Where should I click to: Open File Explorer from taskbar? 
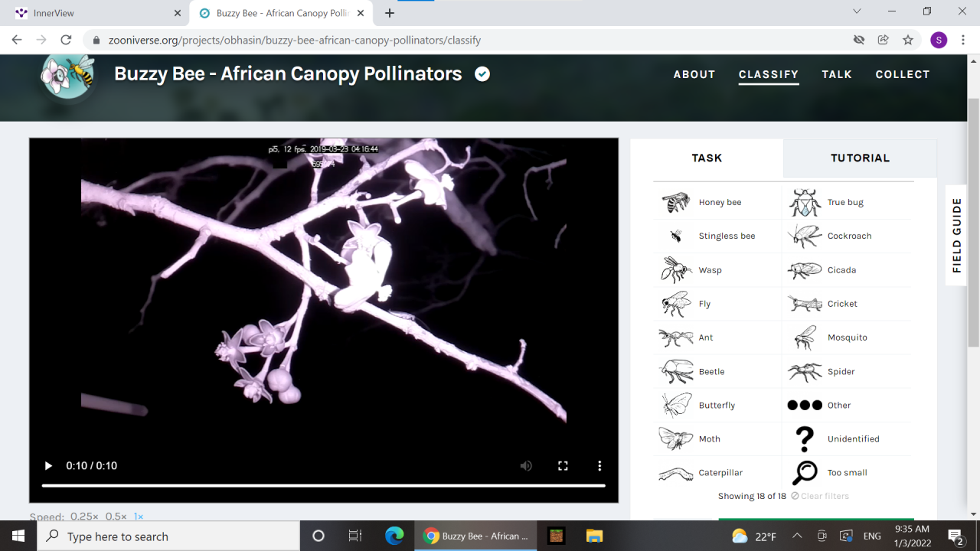tap(595, 536)
